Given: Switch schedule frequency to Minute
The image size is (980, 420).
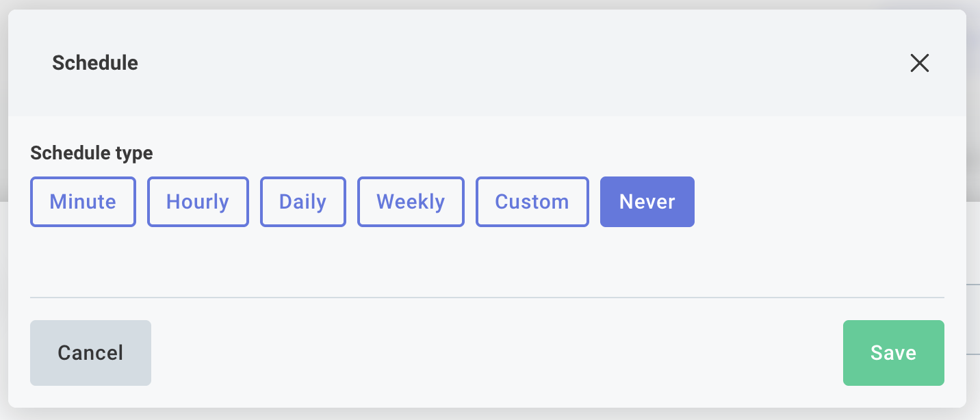Looking at the screenshot, I should tap(83, 202).
